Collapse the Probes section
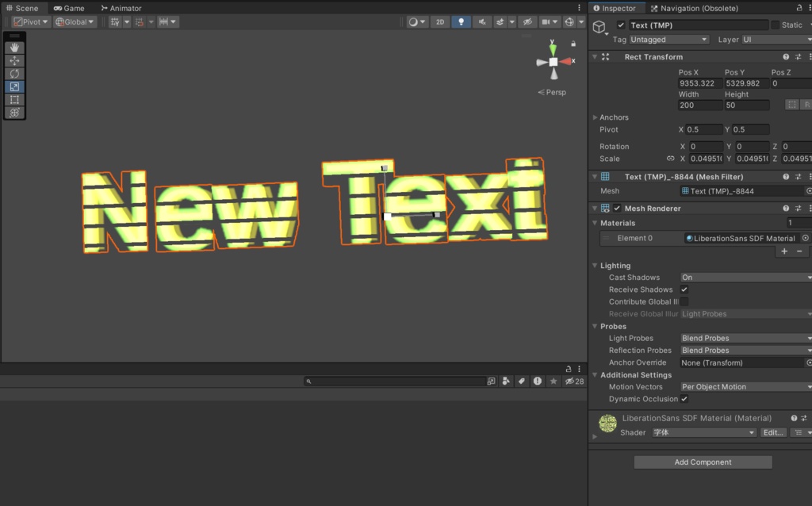This screenshot has height=506, width=812. (x=595, y=326)
